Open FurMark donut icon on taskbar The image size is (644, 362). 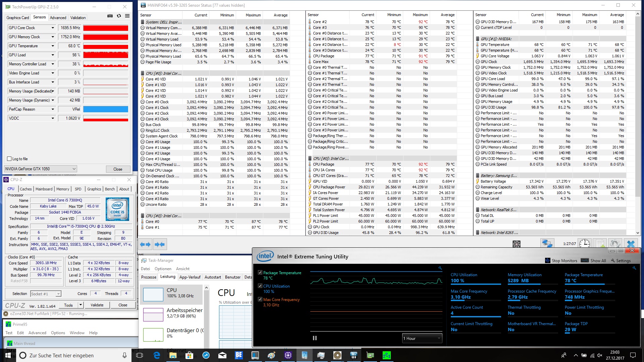(337, 355)
